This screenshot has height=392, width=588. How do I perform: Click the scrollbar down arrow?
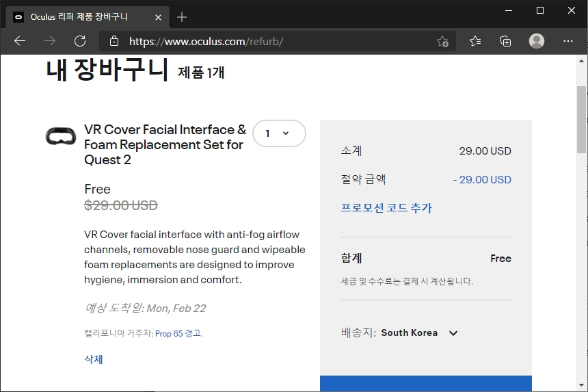(581, 385)
